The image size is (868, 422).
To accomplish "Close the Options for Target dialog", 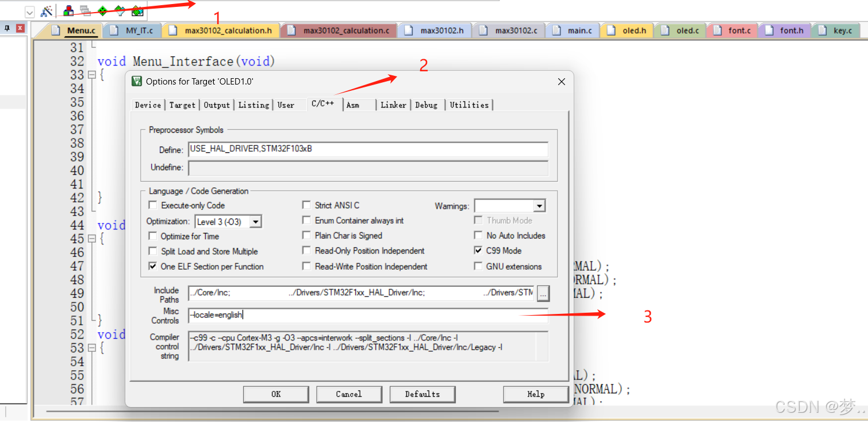I will pos(562,82).
